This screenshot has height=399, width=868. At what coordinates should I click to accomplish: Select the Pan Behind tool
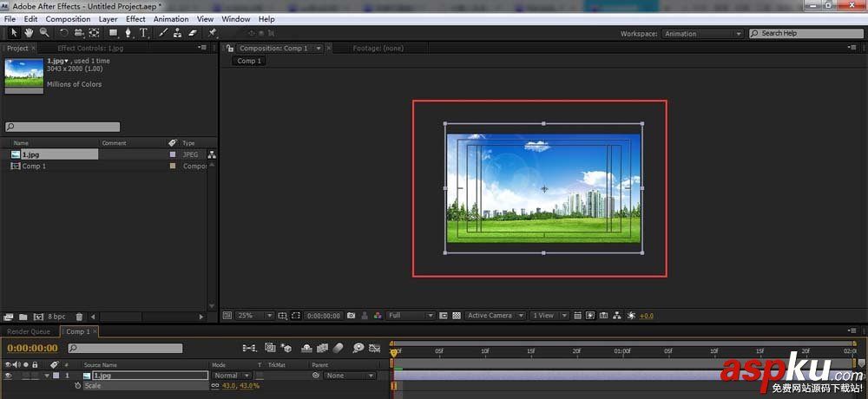point(94,33)
